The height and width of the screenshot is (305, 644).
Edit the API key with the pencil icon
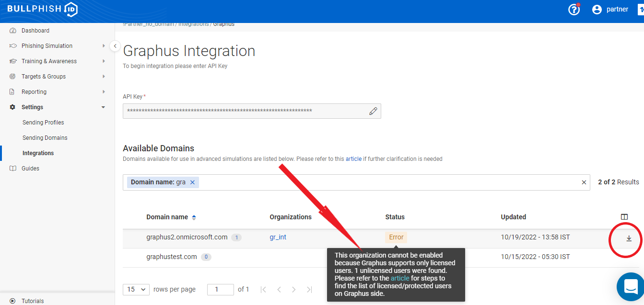[x=373, y=111]
